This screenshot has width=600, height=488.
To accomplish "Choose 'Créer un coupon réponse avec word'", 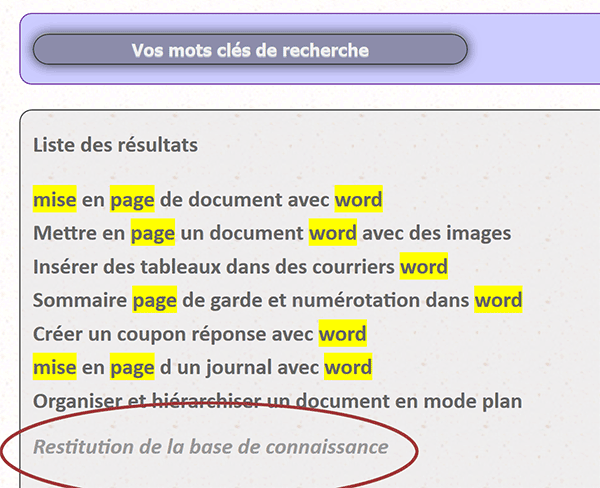I will click(x=200, y=333).
